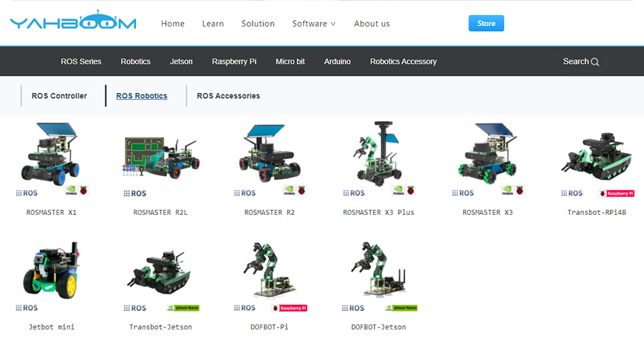Click the blue Store button
644x351 pixels.
(486, 24)
